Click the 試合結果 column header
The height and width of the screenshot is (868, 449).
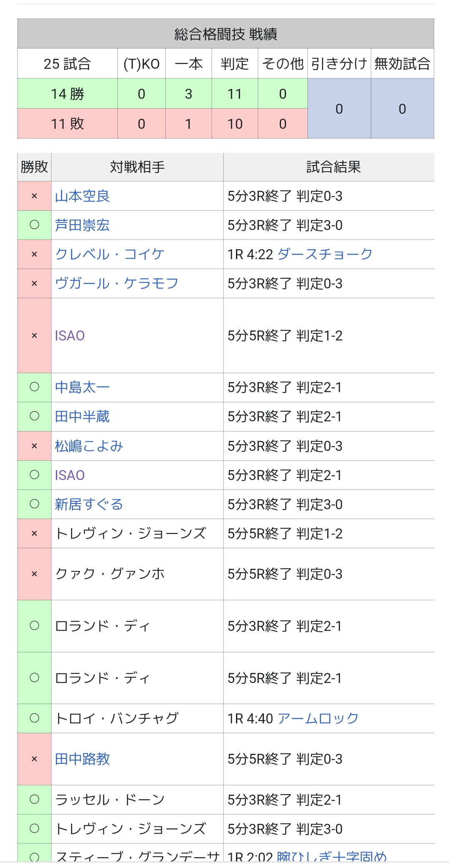click(333, 167)
